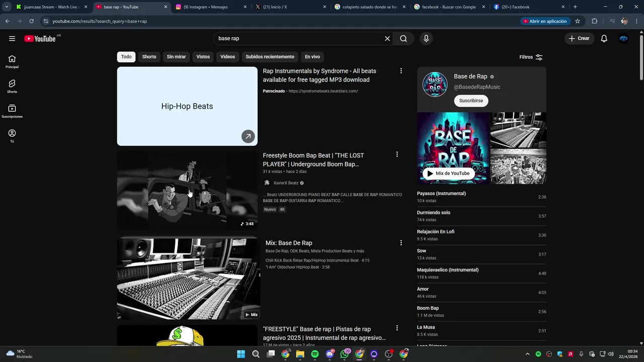This screenshot has width=644, height=362.
Task: Clear the search text with the X
Action: 387,39
